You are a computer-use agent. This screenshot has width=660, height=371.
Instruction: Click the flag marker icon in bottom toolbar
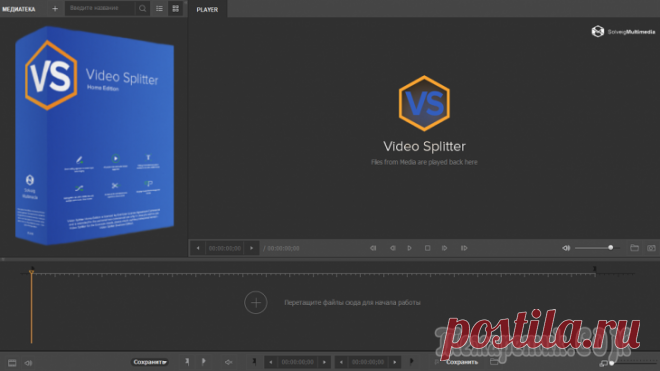click(x=204, y=361)
